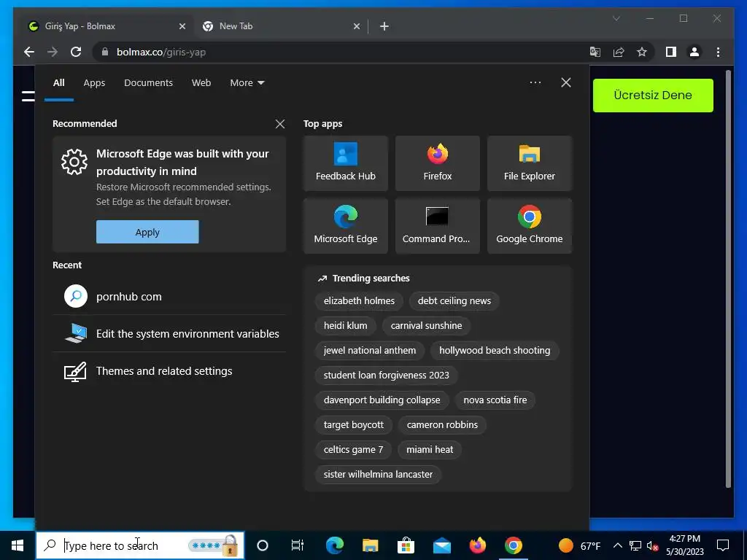The width and height of the screenshot is (747, 560).
Task: Open the weather 67°F widget
Action: [578, 545]
